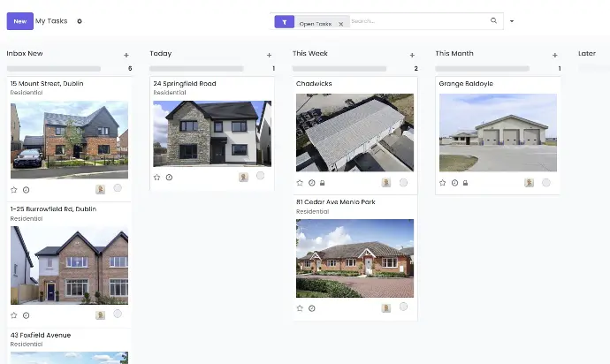610x364 pixels.
Task: Open the 24 Springfield Road house photo
Action: 212,133
